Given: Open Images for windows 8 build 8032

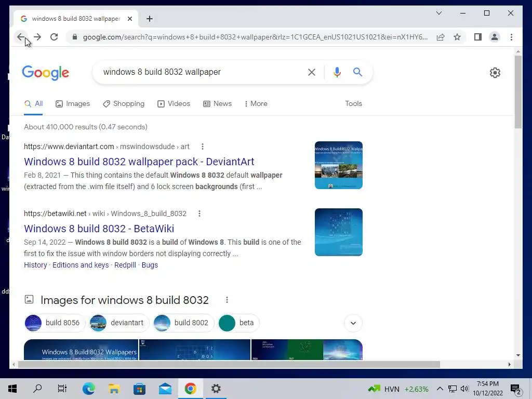Looking at the screenshot, I should tap(124, 300).
